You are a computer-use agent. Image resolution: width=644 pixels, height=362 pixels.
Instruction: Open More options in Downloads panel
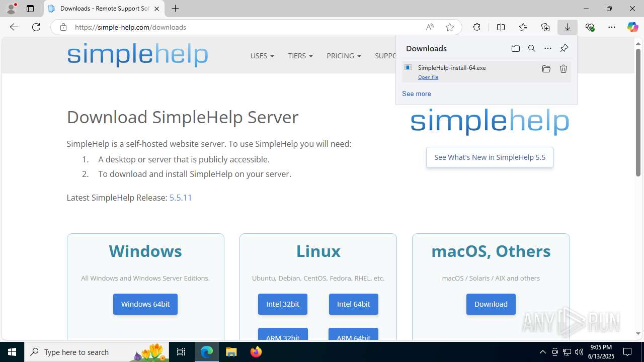(x=548, y=48)
